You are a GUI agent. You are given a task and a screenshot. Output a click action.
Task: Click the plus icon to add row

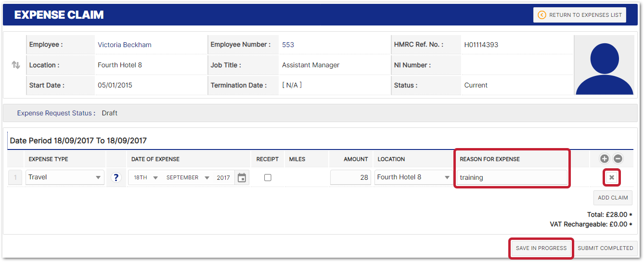(604, 159)
